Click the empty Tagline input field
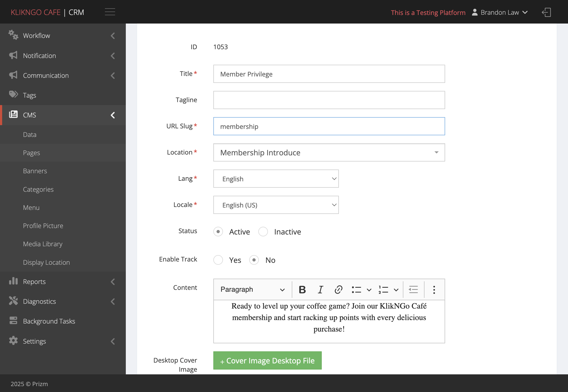Image resolution: width=568 pixels, height=392 pixels. pyautogui.click(x=329, y=100)
